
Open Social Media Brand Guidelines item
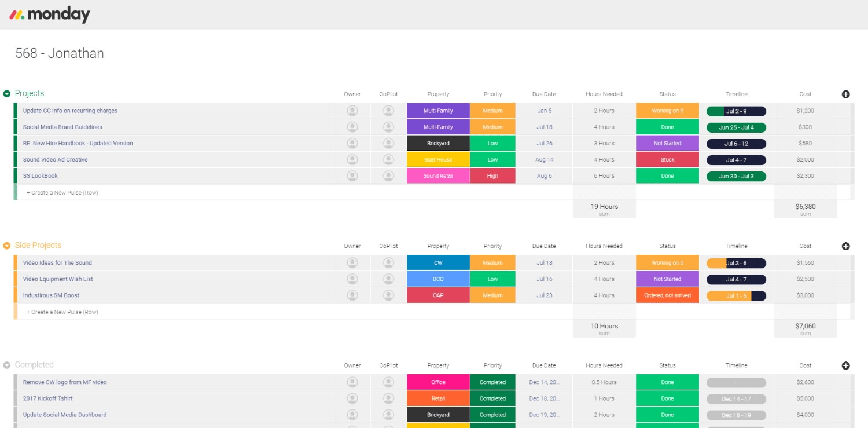click(62, 127)
